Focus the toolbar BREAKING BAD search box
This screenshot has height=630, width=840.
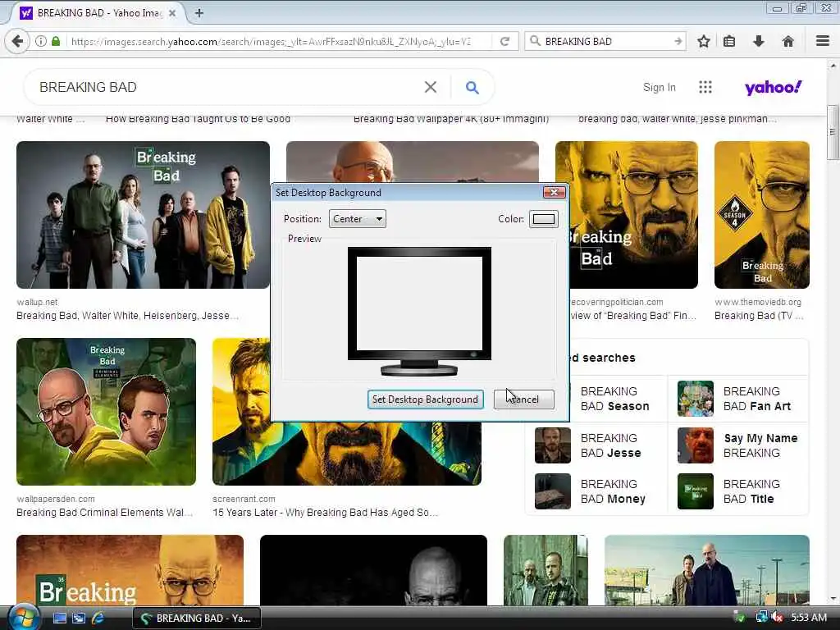(607, 41)
